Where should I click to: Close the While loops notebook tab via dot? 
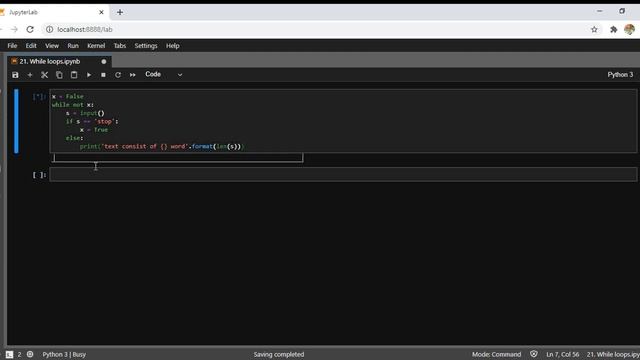(104, 62)
